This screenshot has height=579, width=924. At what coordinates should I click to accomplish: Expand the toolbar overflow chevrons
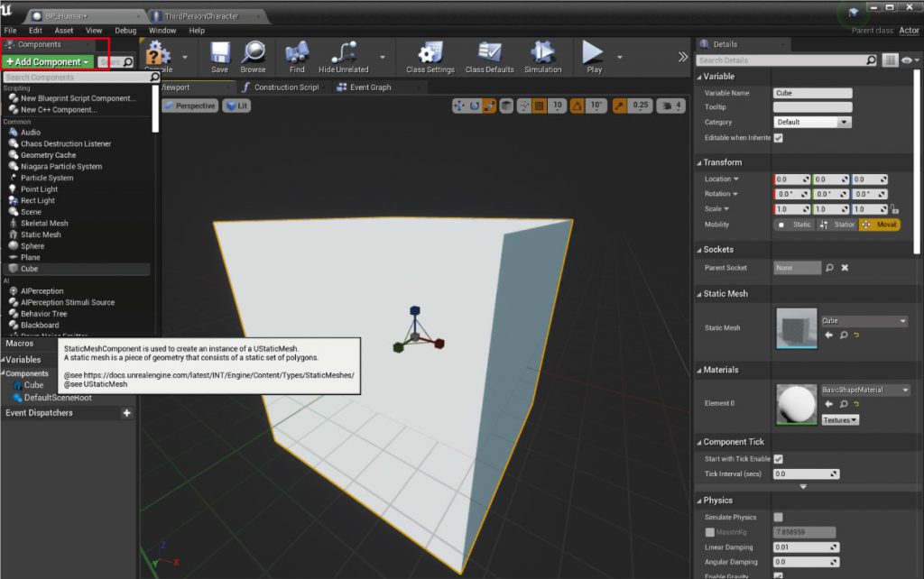[682, 57]
